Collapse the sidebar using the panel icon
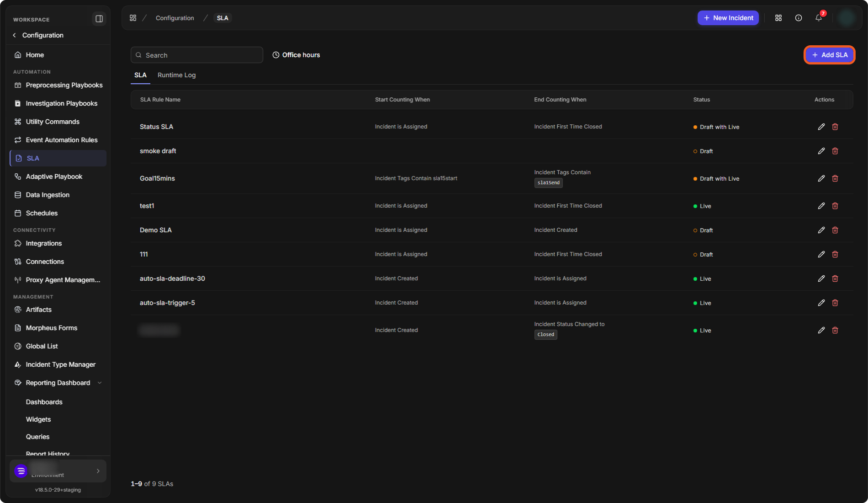Image resolution: width=868 pixels, height=503 pixels. pyautogui.click(x=99, y=19)
